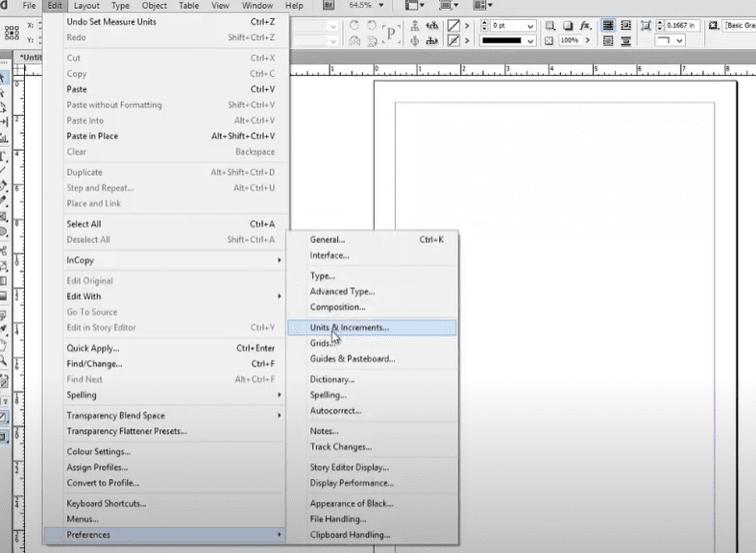Screen dimensions: 756x553
Task: Choose Units & Increments preferences
Action: click(372, 327)
